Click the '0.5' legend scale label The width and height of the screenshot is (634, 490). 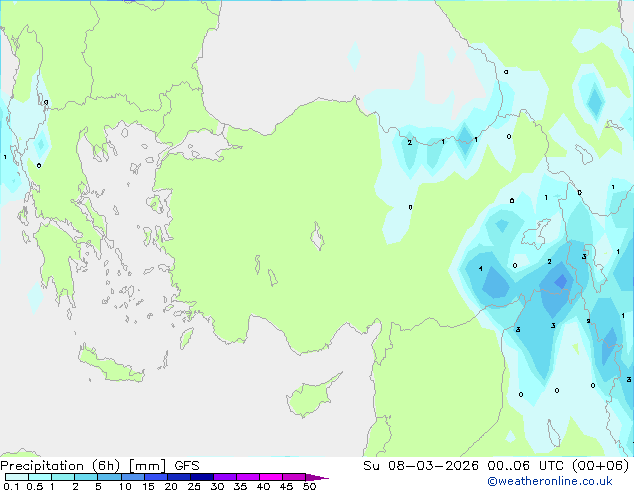(x=35, y=486)
